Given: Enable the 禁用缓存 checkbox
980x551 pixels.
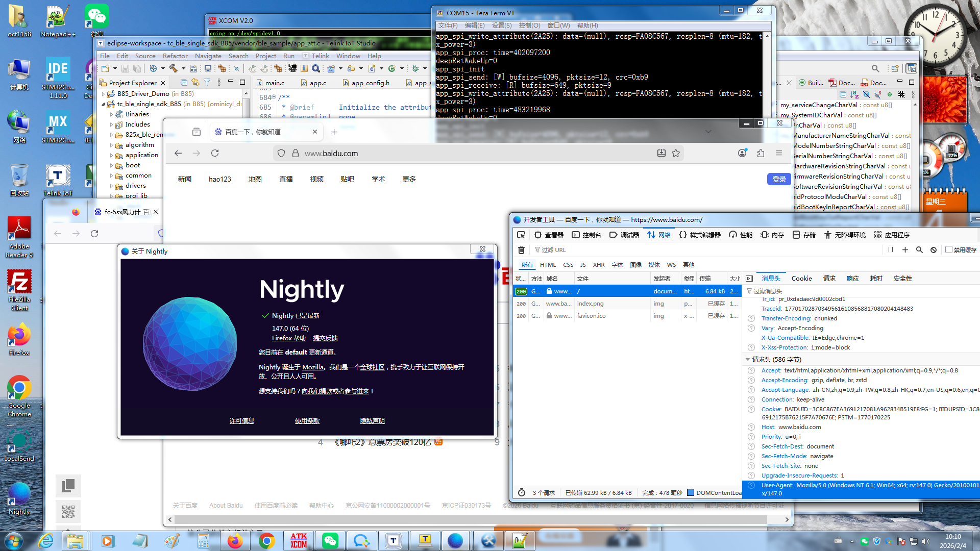Looking at the screenshot, I should click(949, 250).
